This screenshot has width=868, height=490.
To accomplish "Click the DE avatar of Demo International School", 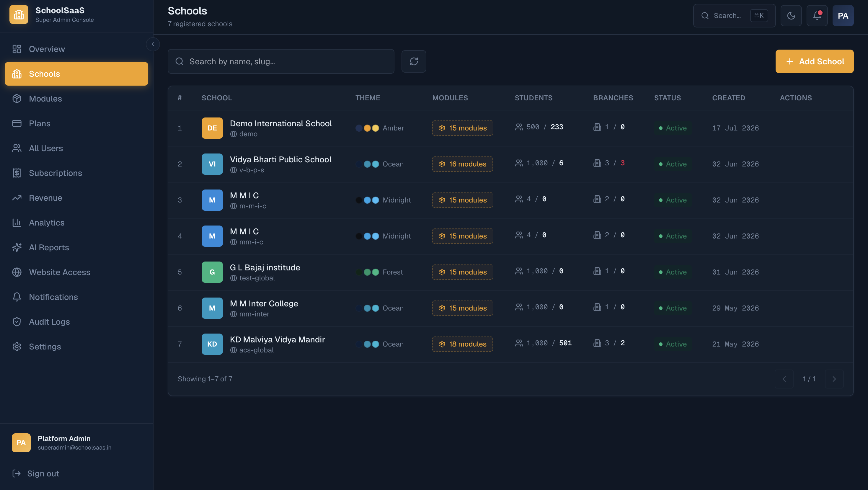I will (x=212, y=128).
